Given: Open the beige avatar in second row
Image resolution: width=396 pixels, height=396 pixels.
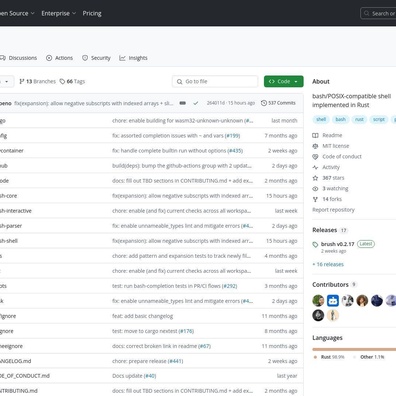Looking at the screenshot, I should [333, 315].
